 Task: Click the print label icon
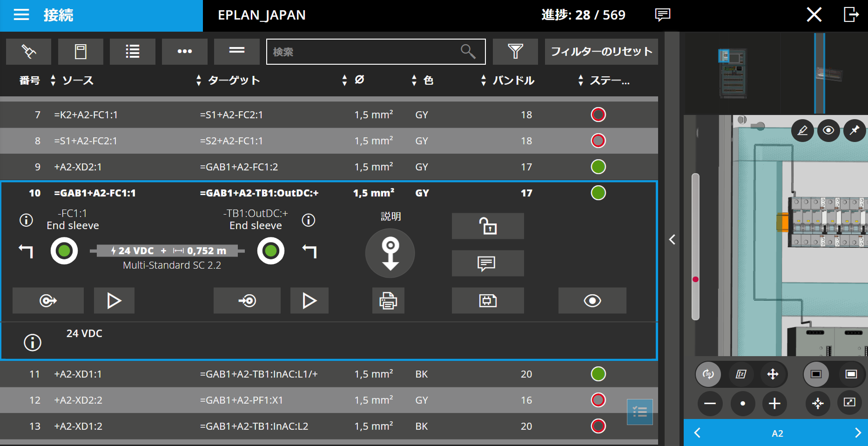[388, 301]
